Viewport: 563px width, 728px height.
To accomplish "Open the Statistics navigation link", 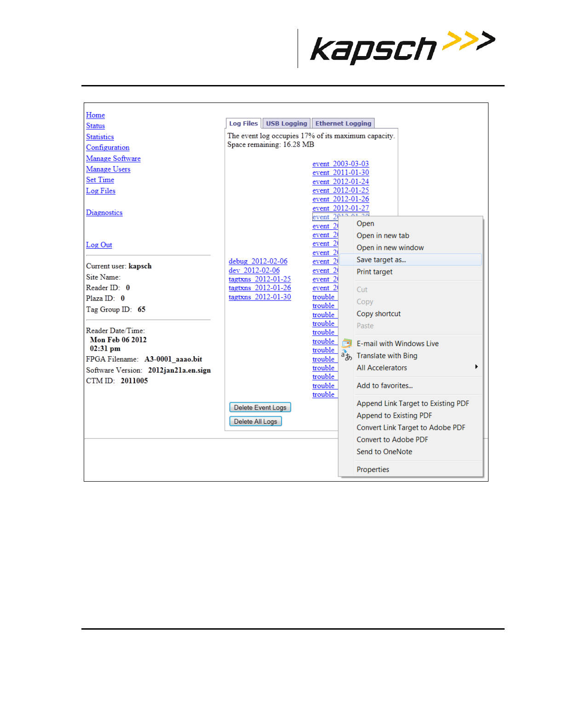I will 100,136.
